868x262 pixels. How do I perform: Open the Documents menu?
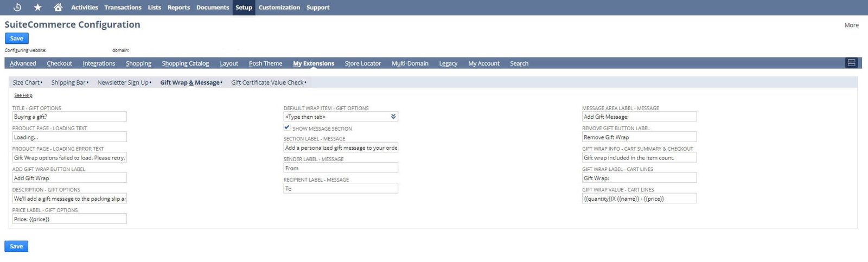point(213,7)
